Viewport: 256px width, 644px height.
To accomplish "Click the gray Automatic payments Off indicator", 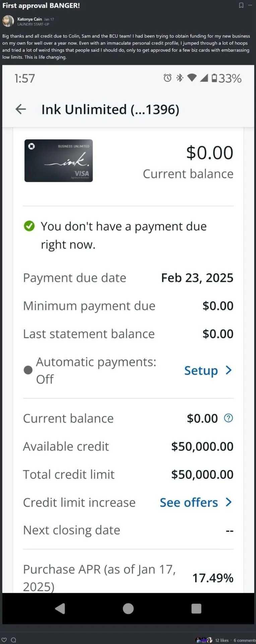I will click(28, 370).
